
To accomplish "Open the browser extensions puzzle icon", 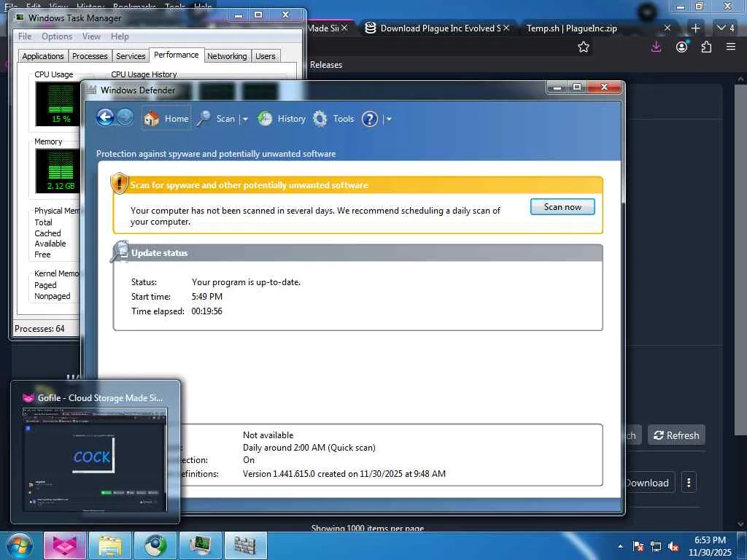I will point(706,47).
